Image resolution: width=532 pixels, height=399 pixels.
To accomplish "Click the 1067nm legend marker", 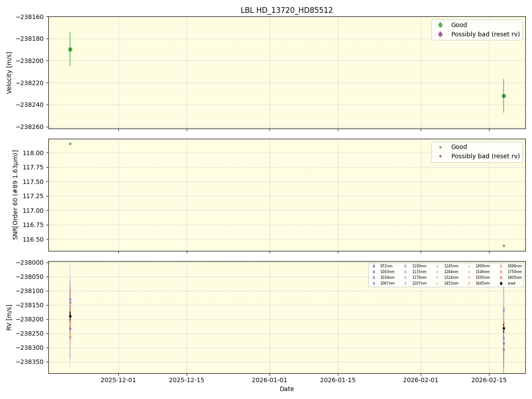I will pyautogui.click(x=374, y=283).
